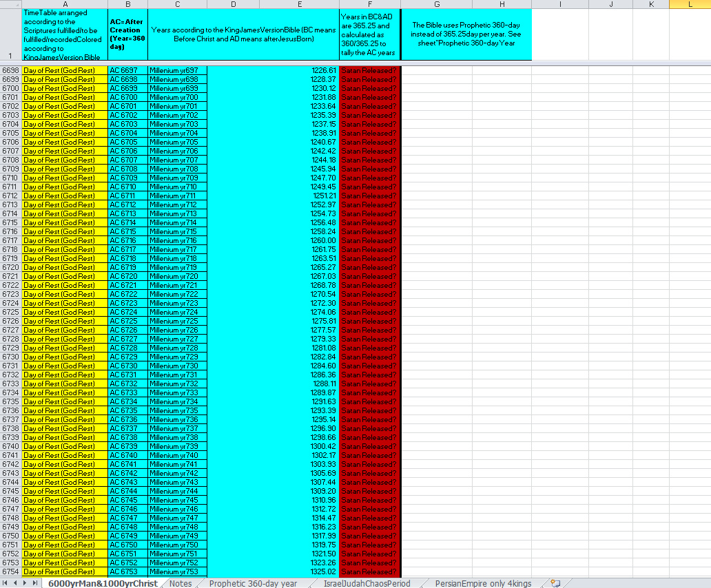Click header cell 'TimeTable arranged according to the Scriptures'

coord(65,34)
